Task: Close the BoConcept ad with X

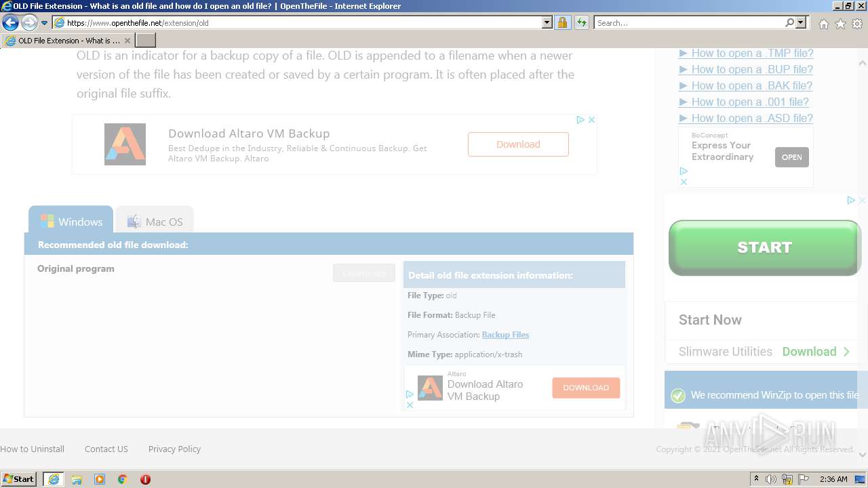Action: pyautogui.click(x=684, y=182)
